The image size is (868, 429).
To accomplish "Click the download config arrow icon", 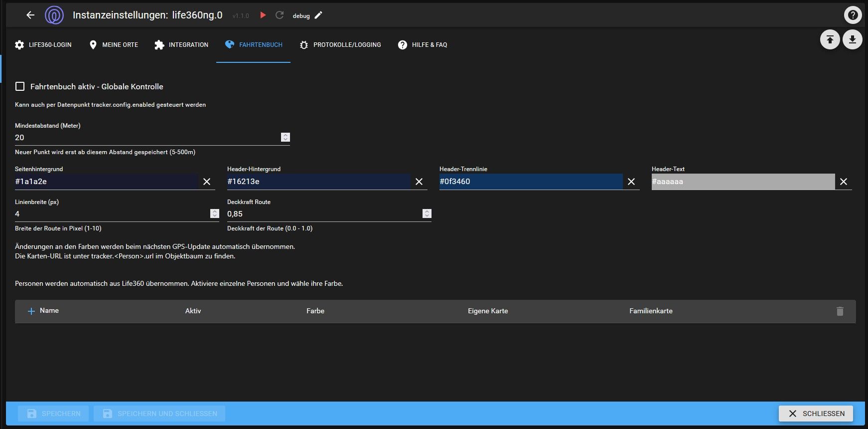I will 853,39.
